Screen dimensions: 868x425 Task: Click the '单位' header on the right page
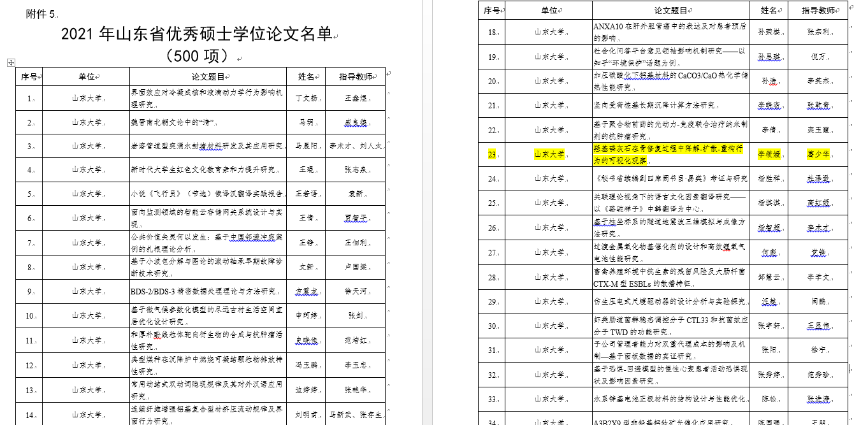click(549, 10)
